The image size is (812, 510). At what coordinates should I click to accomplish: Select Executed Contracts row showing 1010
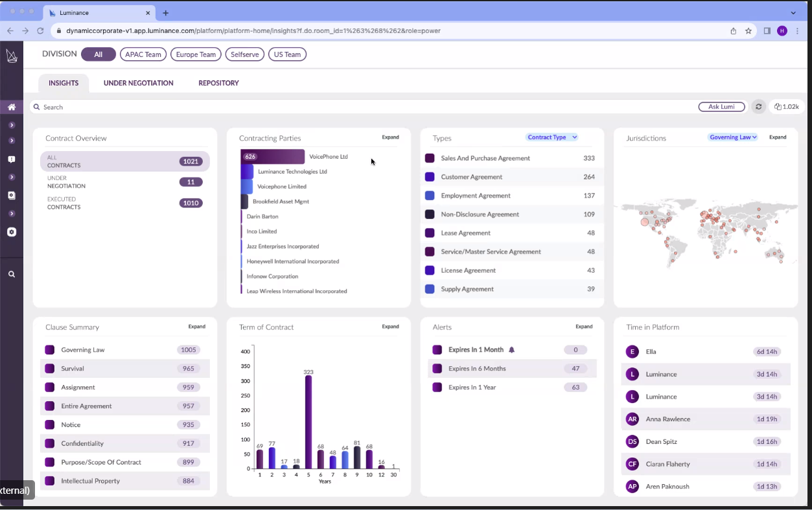pos(125,203)
